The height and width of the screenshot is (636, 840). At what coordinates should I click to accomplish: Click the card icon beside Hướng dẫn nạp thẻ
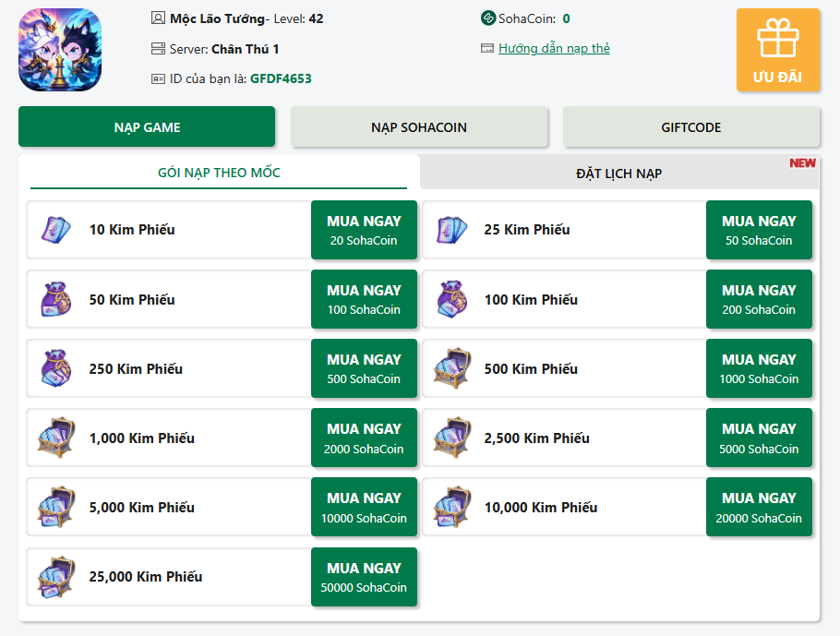point(487,49)
